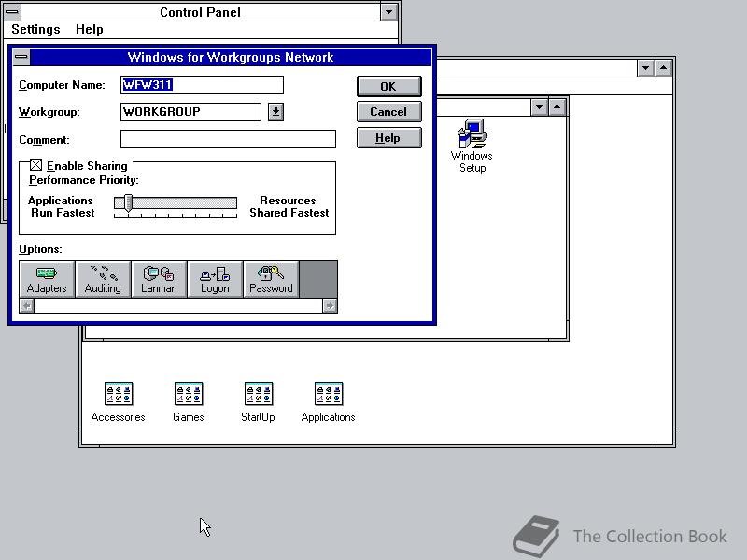Minimize the Control Panel window
Screen dimensions: 747x560
(x=388, y=12)
